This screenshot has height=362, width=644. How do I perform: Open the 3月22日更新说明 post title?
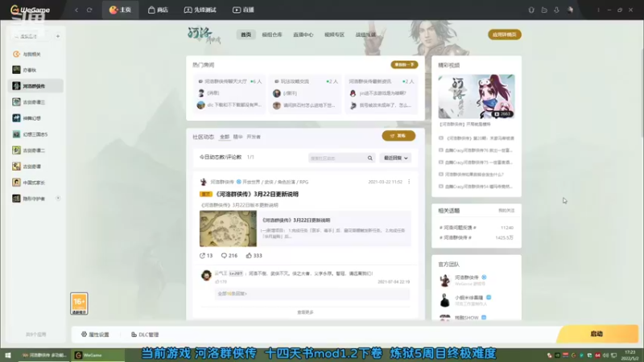tap(257, 194)
